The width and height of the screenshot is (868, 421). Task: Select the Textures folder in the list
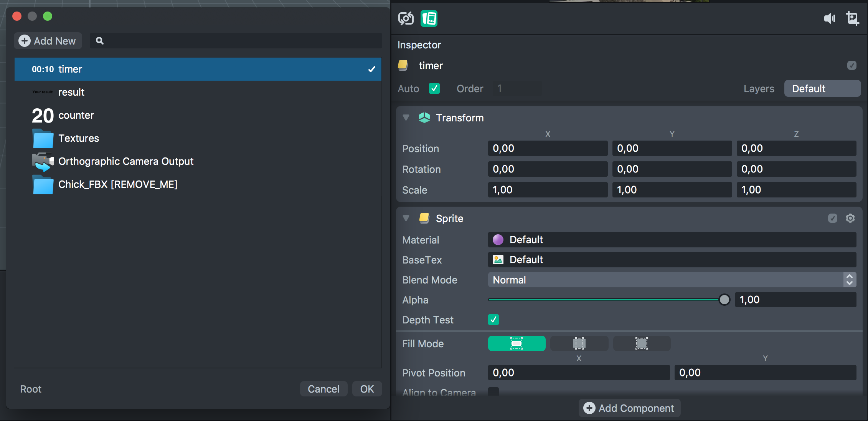click(x=78, y=138)
